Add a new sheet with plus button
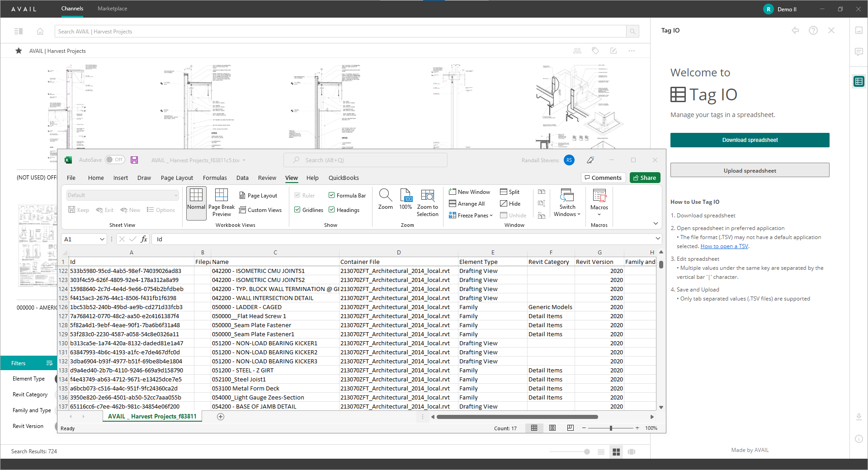868x470 pixels. [221, 417]
